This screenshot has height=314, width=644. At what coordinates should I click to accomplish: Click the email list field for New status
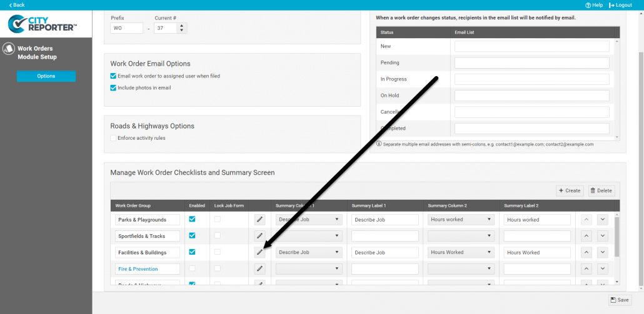coord(531,46)
